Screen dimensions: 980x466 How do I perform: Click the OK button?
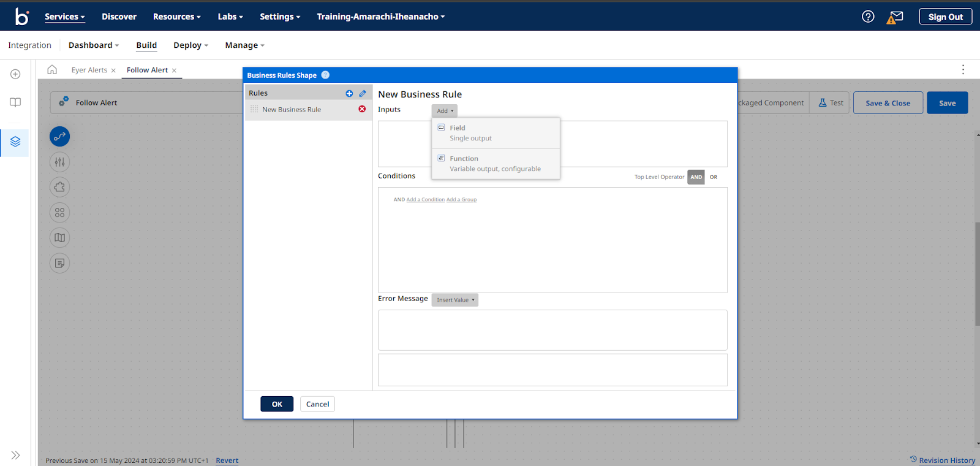coord(277,404)
